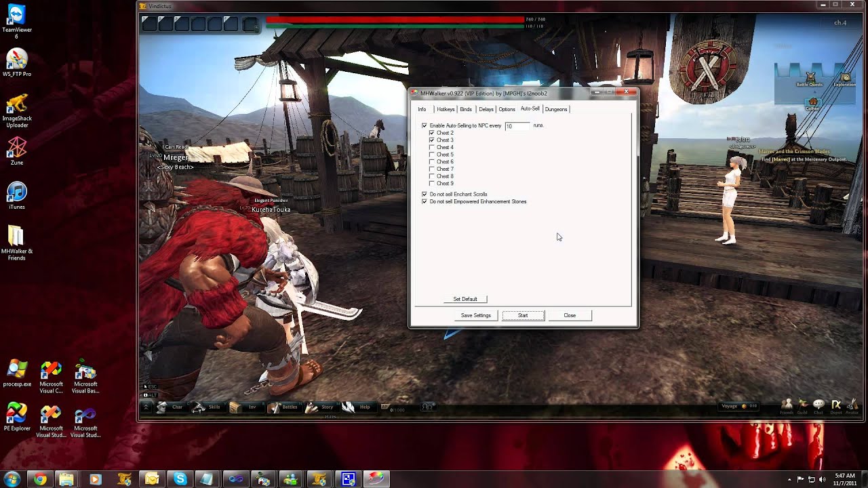Open the Chat icon in game
Screen dimensions: 868x488
tap(819, 407)
